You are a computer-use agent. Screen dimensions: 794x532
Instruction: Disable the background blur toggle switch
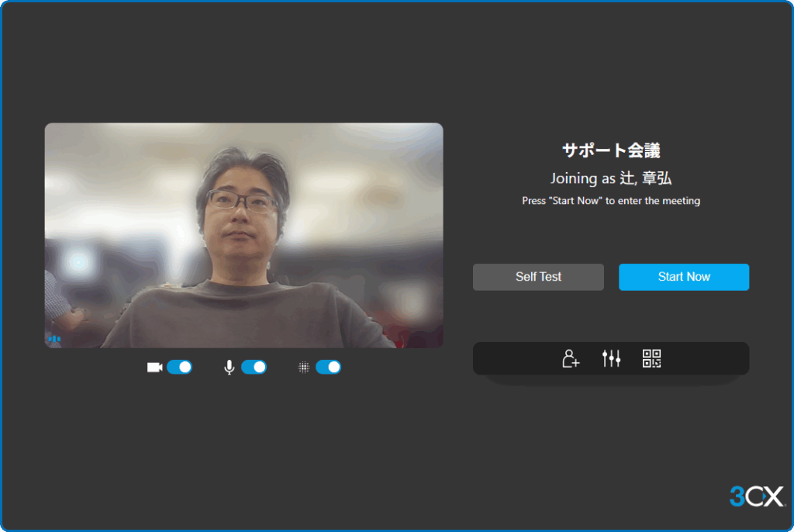pos(328,367)
